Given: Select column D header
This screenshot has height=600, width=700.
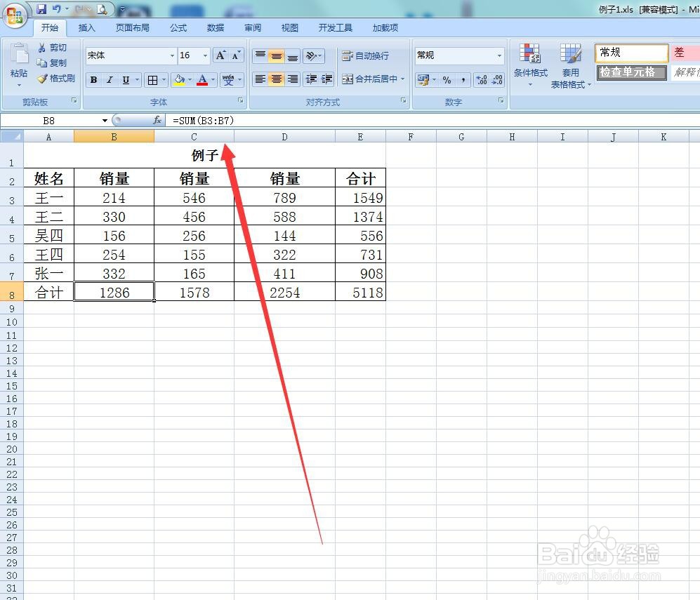Looking at the screenshot, I should (284, 137).
